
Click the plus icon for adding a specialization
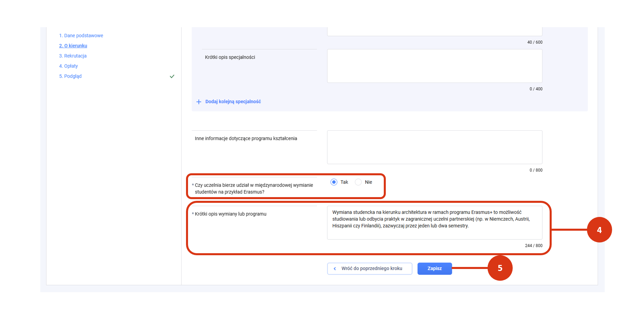tap(199, 102)
